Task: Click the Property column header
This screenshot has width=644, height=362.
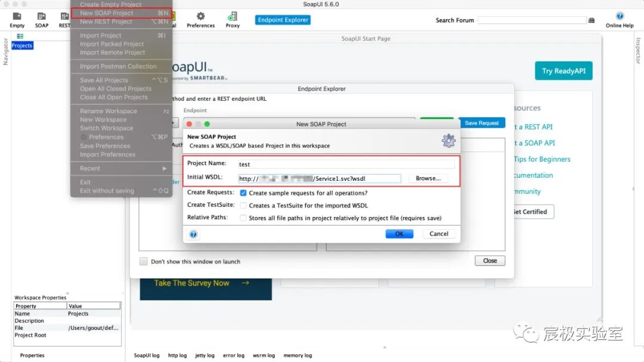Action: [x=41, y=306]
